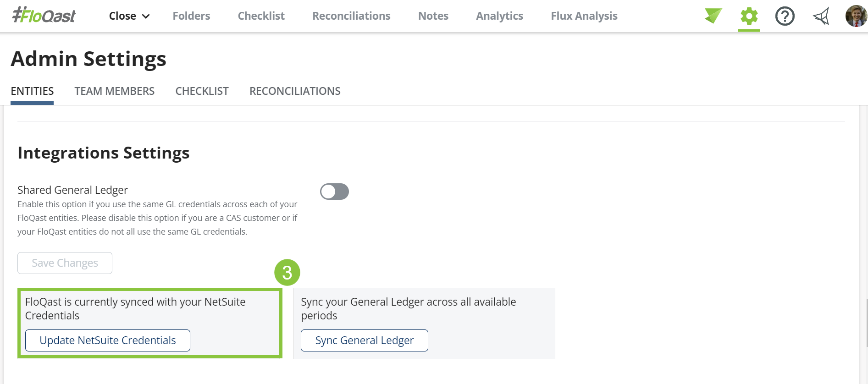Viewport: 868px width, 384px height.
Task: Select Notes in the top navigation
Action: pyautogui.click(x=433, y=16)
